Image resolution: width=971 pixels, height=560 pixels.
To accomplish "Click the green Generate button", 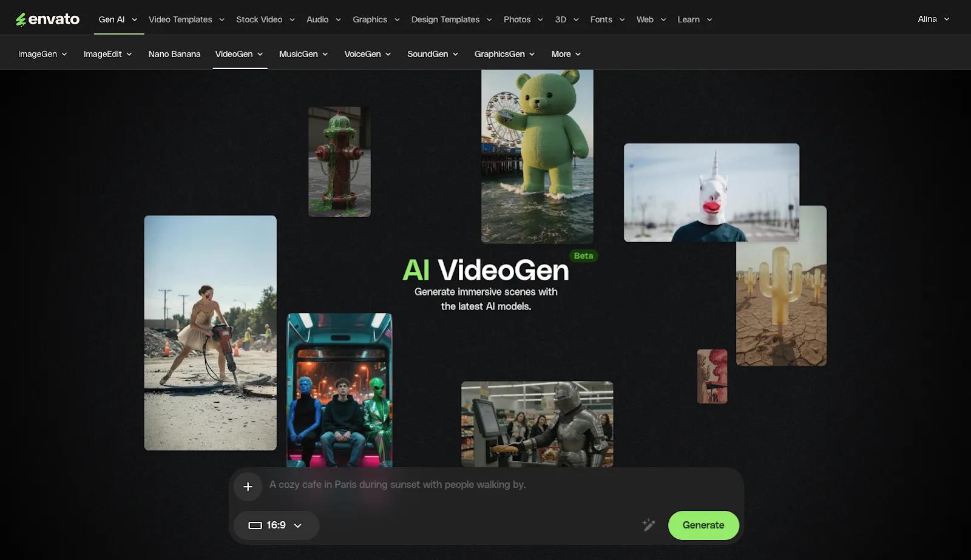I will [x=703, y=525].
